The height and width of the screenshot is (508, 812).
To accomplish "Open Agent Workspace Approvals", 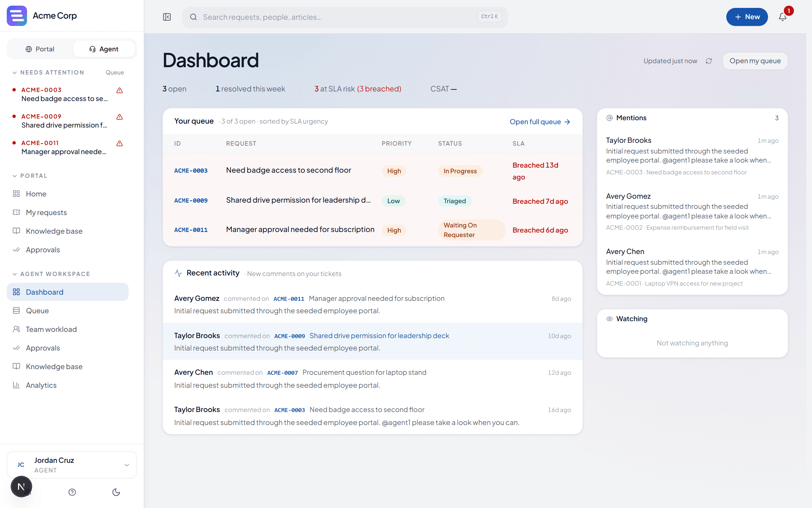I will pyautogui.click(x=67, y=348).
